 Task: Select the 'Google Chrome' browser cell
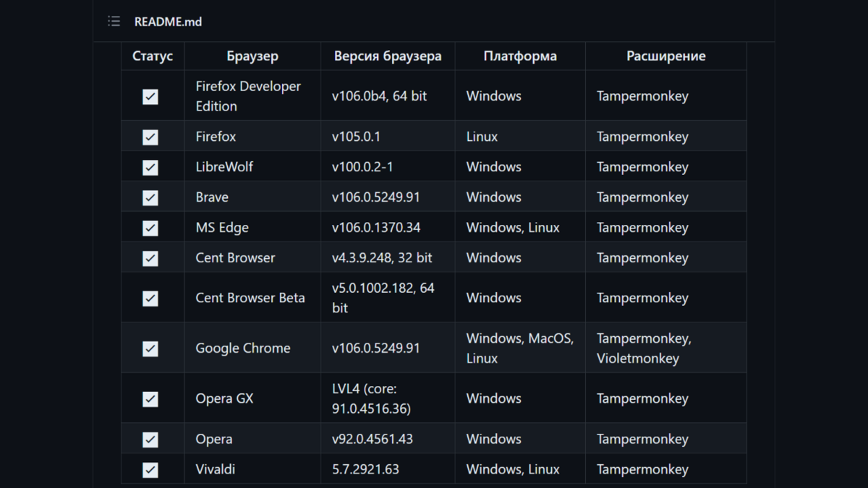(252, 348)
